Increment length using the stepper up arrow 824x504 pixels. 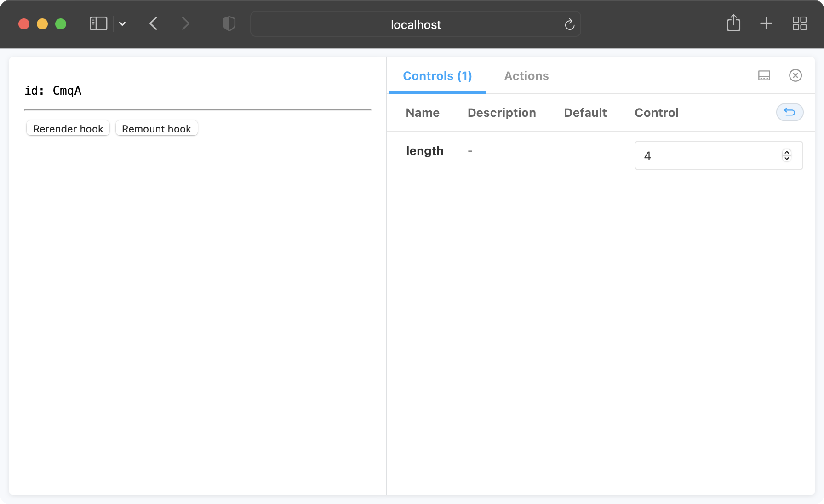(786, 153)
